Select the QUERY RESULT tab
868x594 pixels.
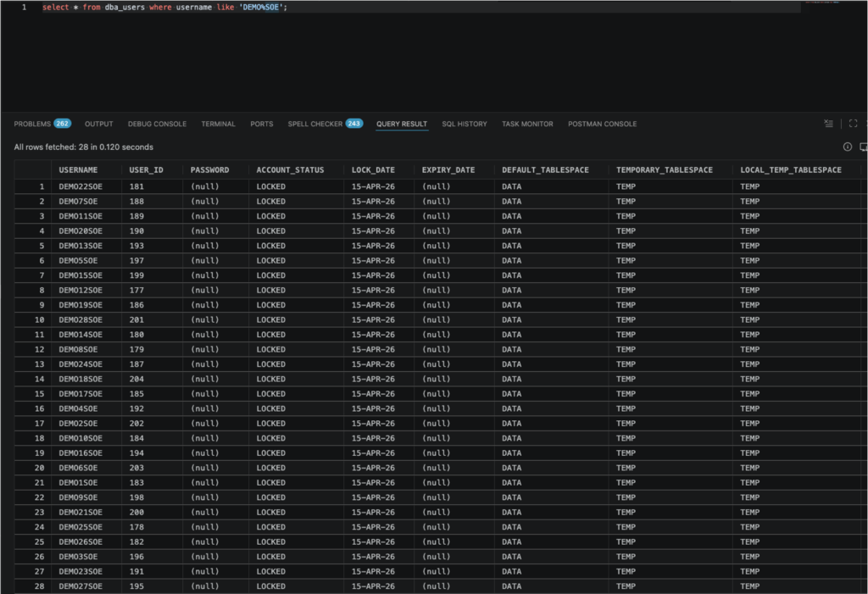click(x=402, y=124)
